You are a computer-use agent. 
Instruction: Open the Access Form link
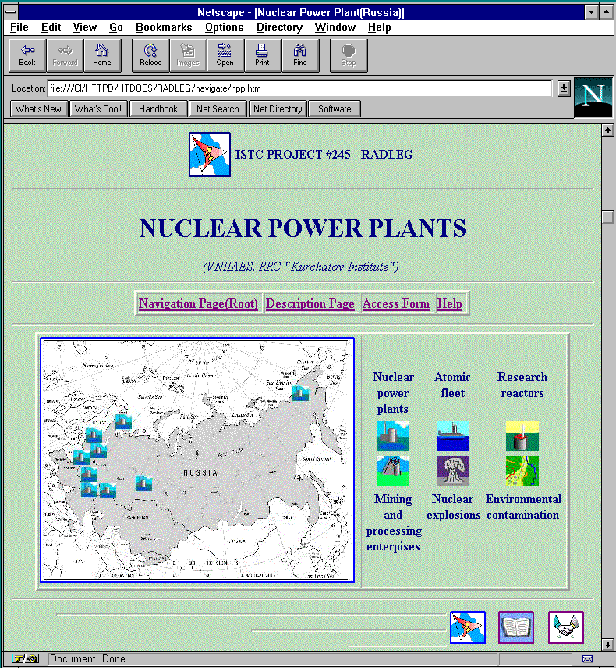[396, 304]
